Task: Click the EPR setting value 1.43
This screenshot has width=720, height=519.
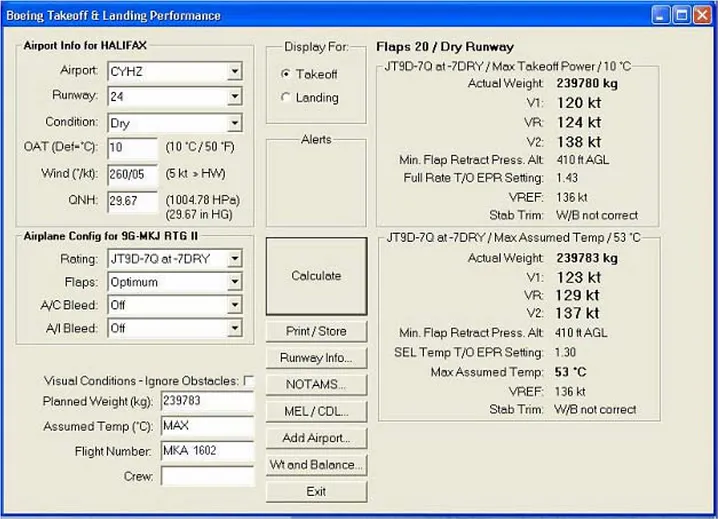Action: pos(567,178)
